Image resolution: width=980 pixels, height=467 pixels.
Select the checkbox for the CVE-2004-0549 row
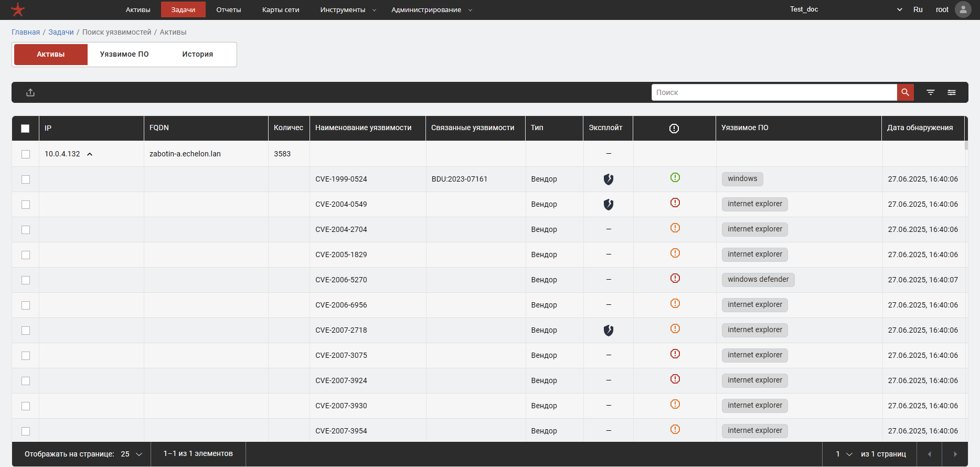pos(26,205)
